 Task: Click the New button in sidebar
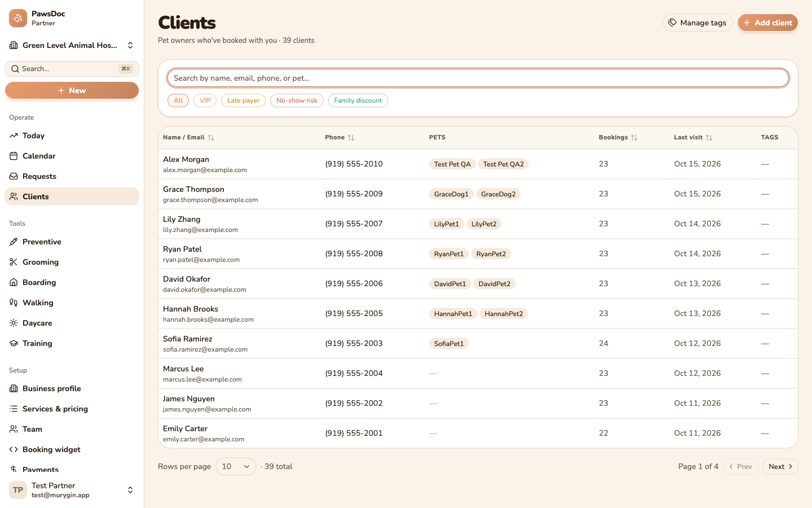(x=72, y=90)
